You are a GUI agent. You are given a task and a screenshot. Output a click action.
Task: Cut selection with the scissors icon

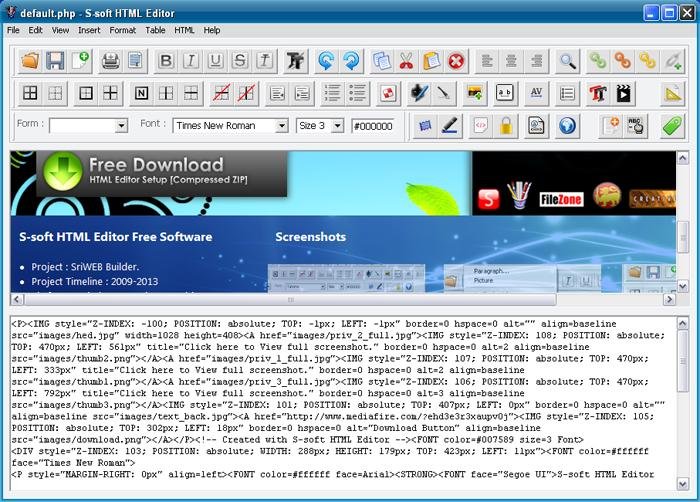[406, 60]
